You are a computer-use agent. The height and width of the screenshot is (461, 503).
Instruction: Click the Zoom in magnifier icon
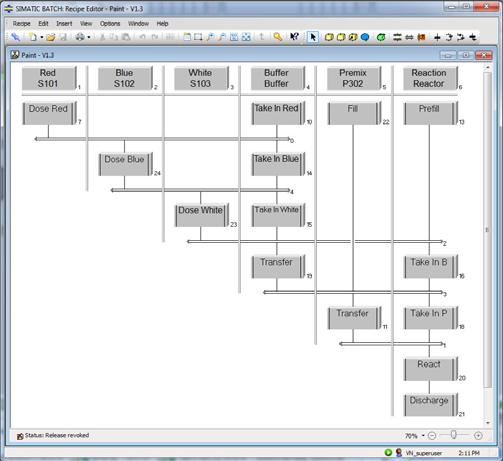pos(210,37)
